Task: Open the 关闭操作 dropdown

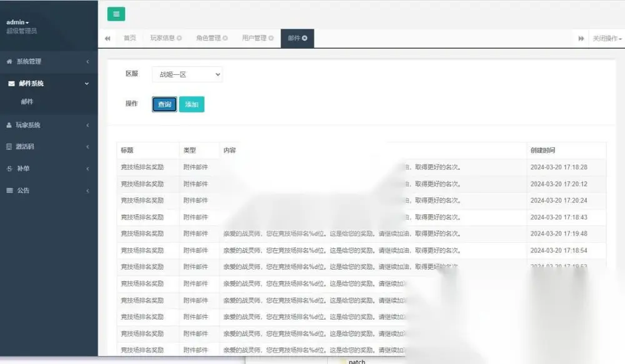Action: (607, 38)
